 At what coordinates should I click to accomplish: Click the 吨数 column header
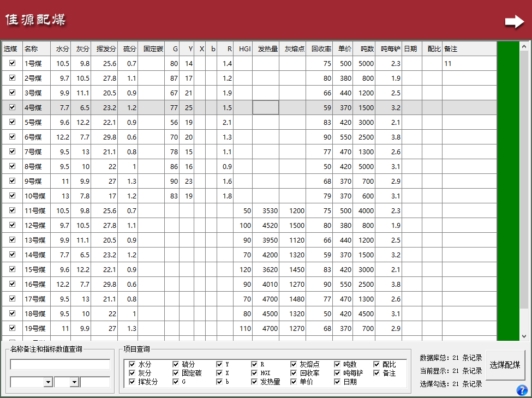click(364, 49)
